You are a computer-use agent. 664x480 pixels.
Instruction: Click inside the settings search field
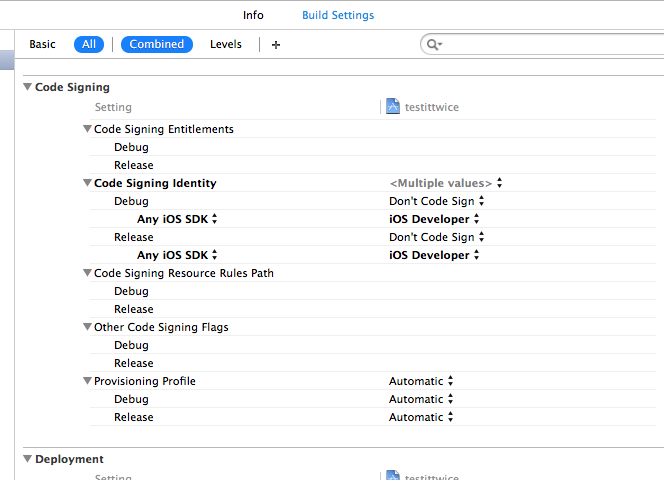click(545, 44)
